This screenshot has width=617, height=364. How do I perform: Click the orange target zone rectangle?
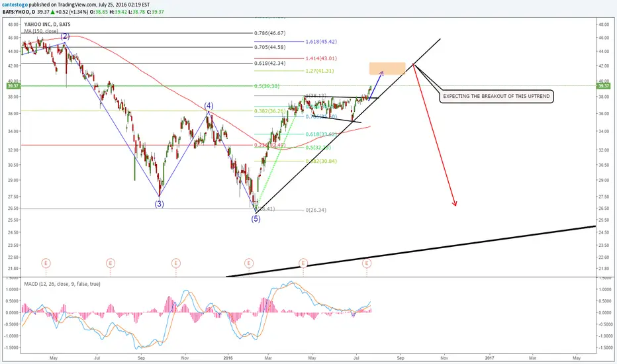coord(387,68)
